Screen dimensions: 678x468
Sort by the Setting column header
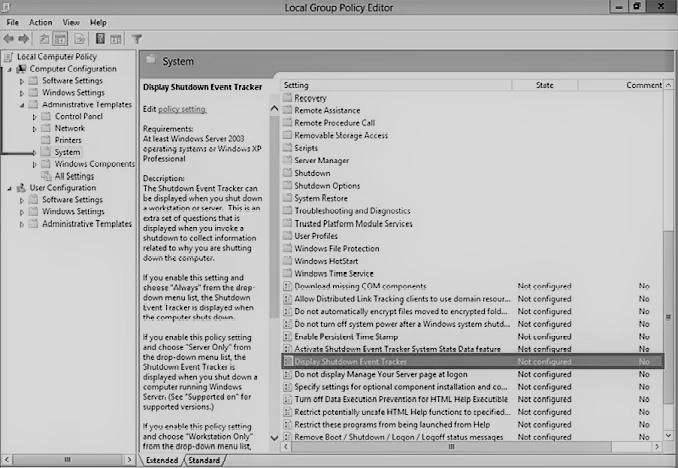[x=396, y=85]
